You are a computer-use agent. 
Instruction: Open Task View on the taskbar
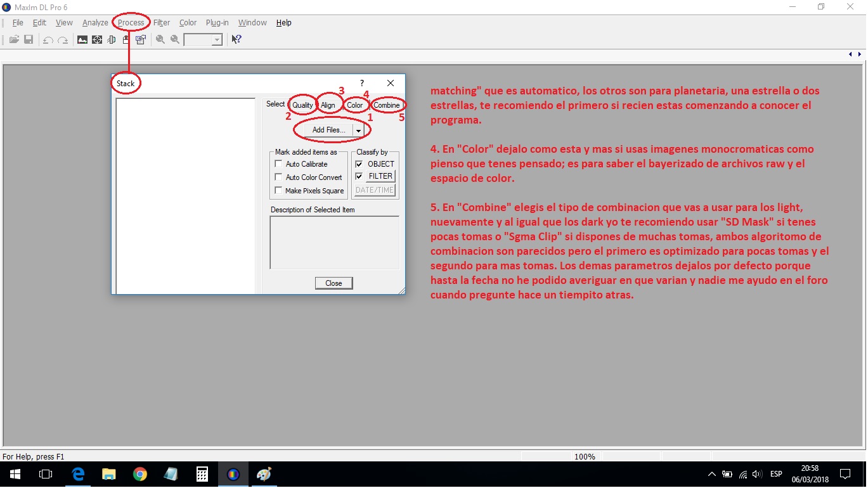tap(45, 474)
